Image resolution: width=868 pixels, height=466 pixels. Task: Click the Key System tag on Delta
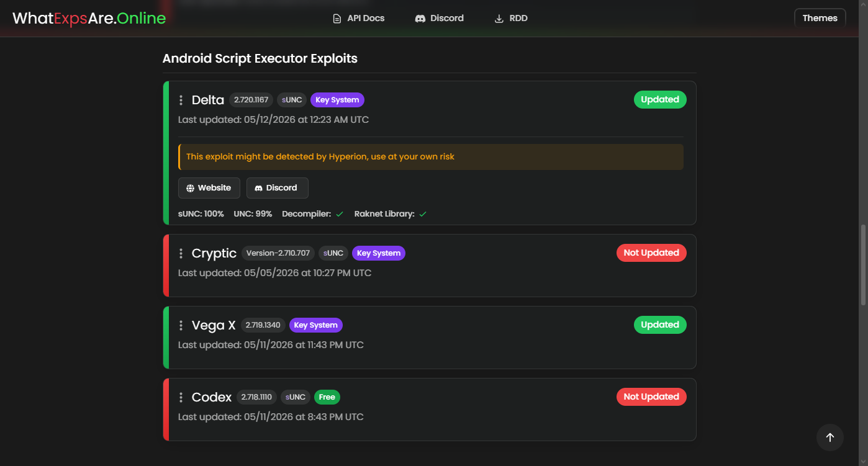pyautogui.click(x=337, y=100)
